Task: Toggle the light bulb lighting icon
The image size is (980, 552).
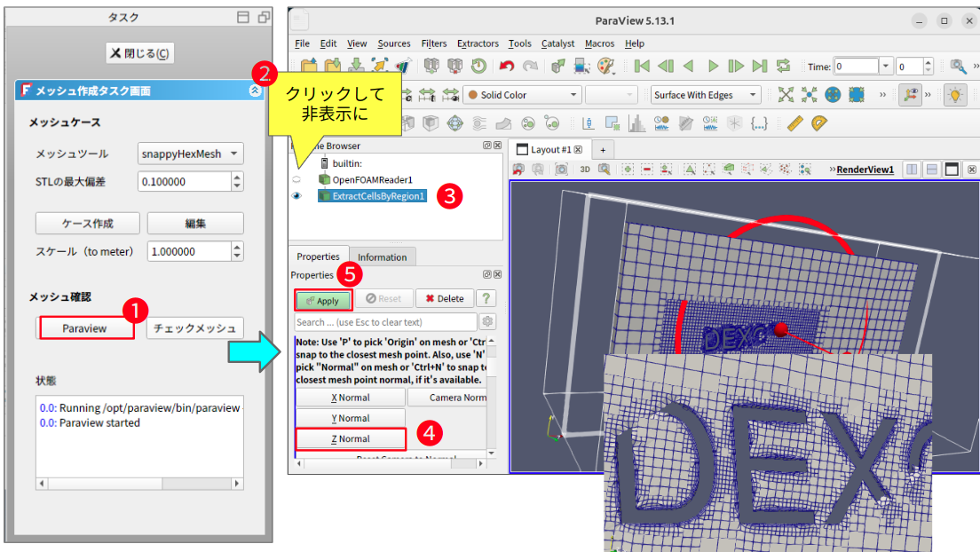Action: pos(955,94)
